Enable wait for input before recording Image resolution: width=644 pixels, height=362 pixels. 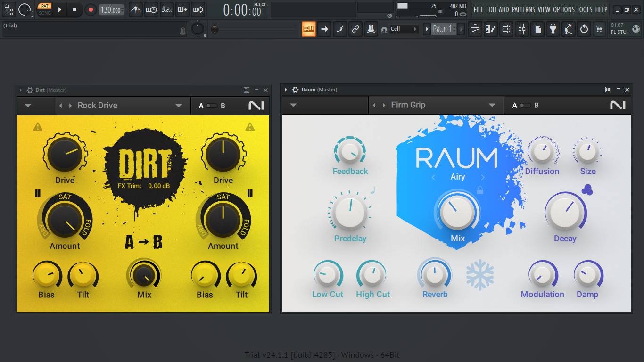[x=151, y=9]
